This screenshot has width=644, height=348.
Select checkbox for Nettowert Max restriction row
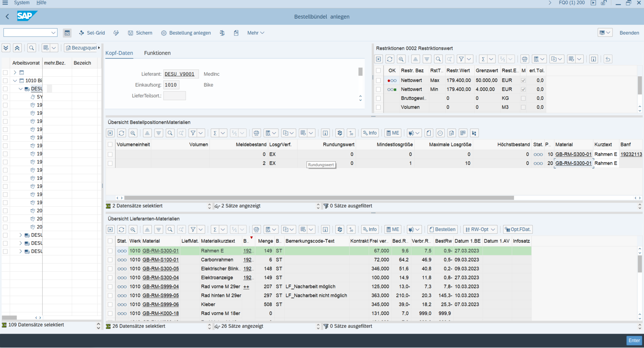coord(378,80)
